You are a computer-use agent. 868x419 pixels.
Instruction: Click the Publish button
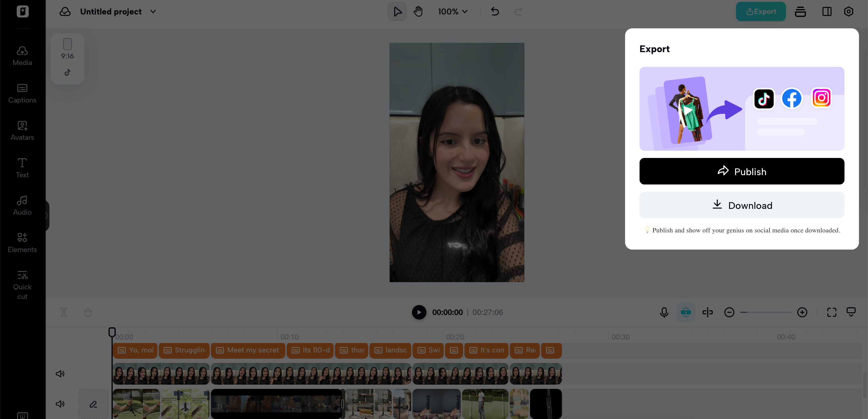point(741,171)
